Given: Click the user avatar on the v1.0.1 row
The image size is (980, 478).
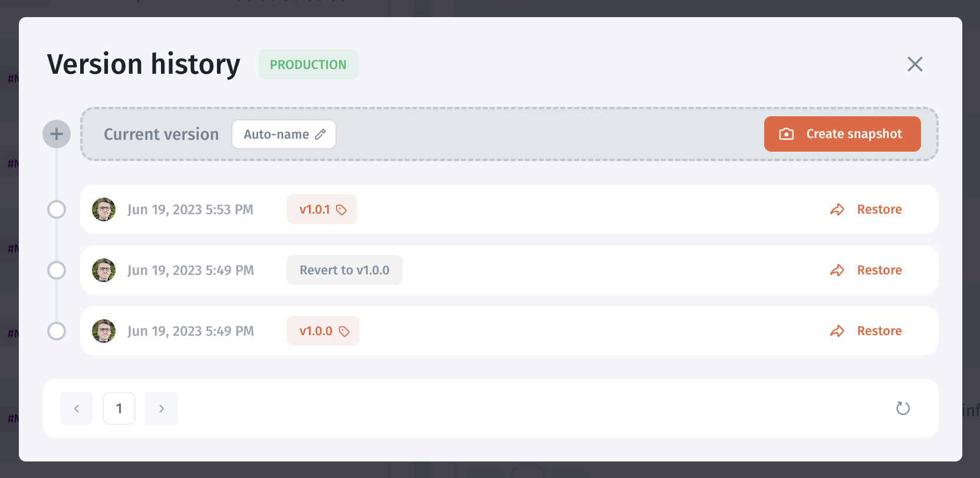Looking at the screenshot, I should click(x=104, y=209).
